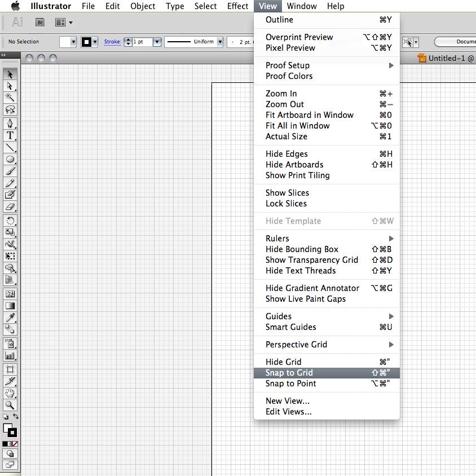Enable Snap to Grid in View menu

point(327,373)
